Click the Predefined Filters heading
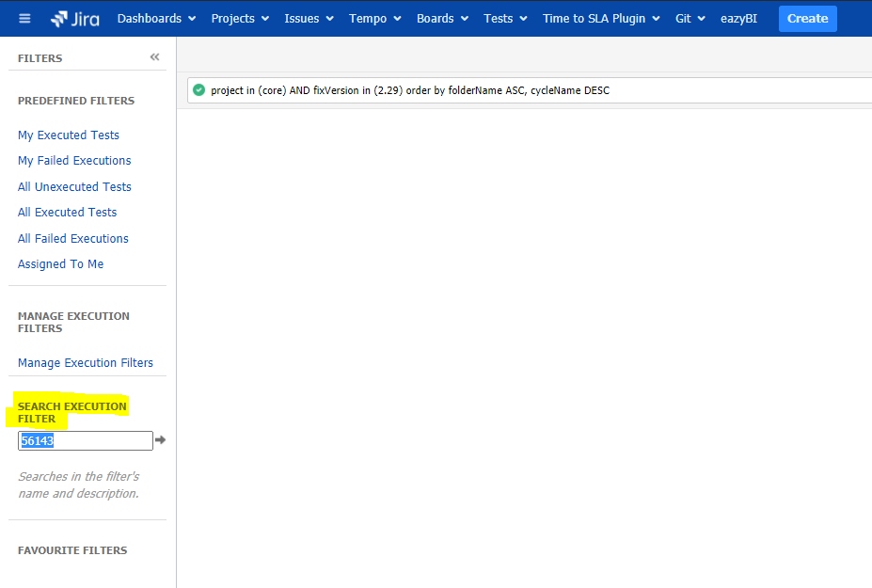Viewport: 872px width, 588px height. click(x=76, y=101)
